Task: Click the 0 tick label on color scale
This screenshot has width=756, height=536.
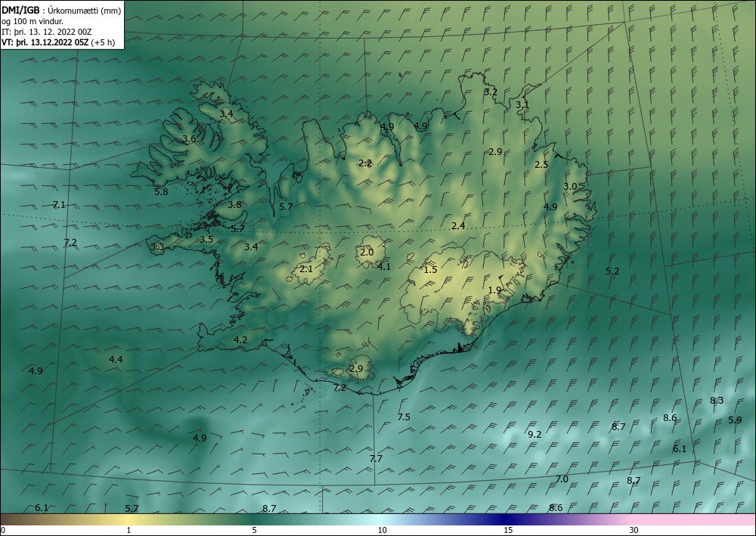Action: click(3, 530)
